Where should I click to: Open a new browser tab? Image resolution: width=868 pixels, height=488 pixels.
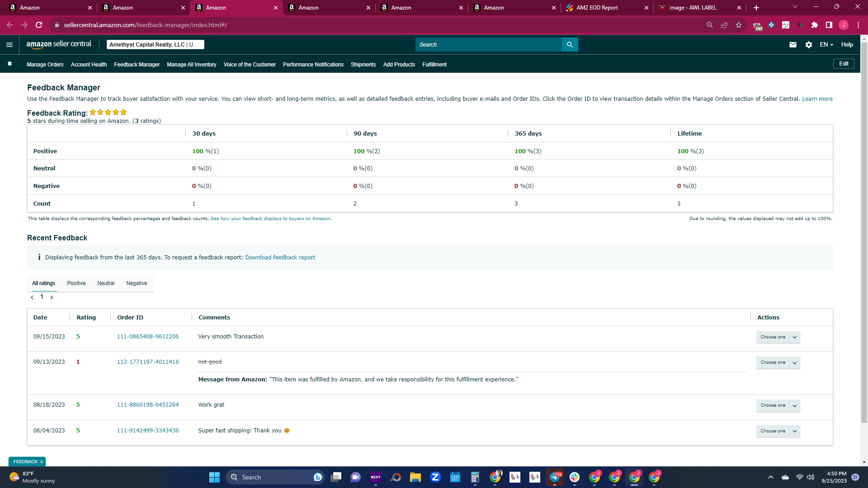756,8
